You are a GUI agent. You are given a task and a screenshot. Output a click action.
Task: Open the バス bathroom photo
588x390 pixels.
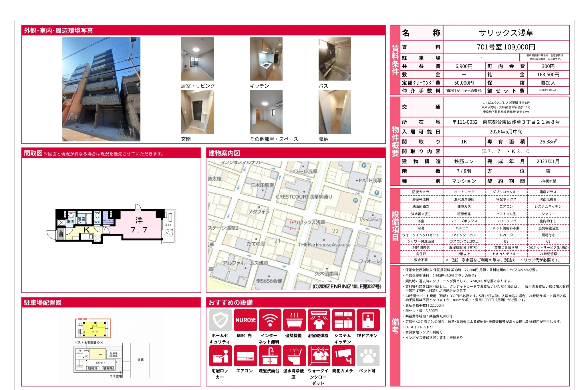pyautogui.click(x=335, y=59)
